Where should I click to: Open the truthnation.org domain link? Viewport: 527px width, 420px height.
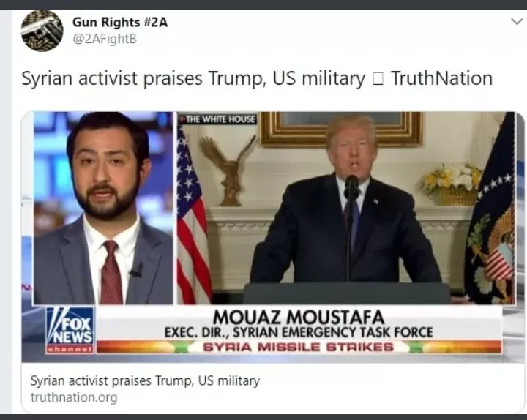(74, 397)
